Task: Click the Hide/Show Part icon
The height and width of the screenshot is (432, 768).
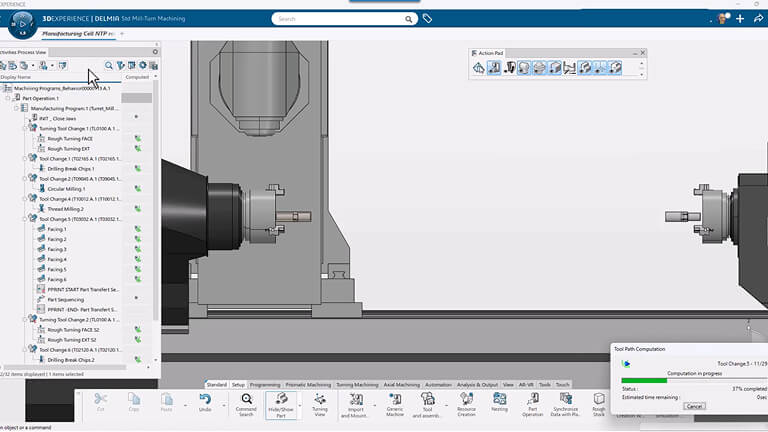Action: tap(281, 405)
